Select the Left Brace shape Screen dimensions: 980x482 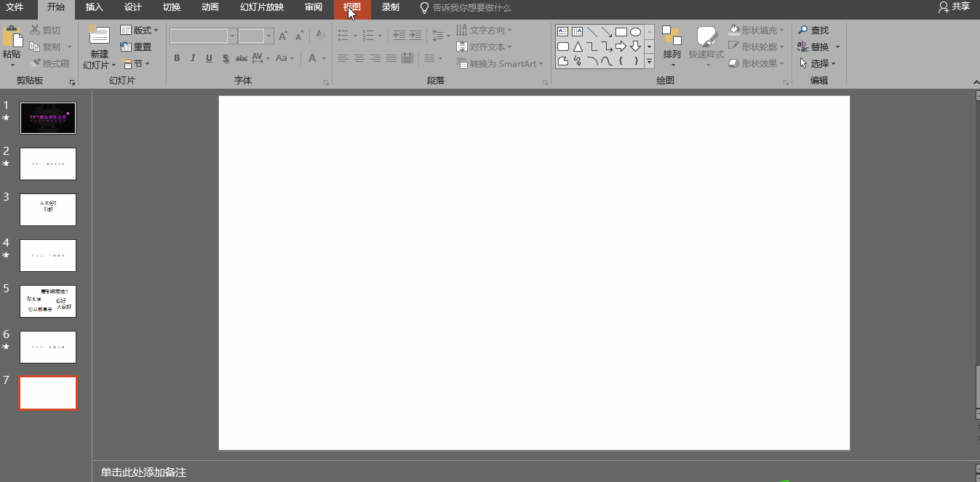tap(621, 61)
